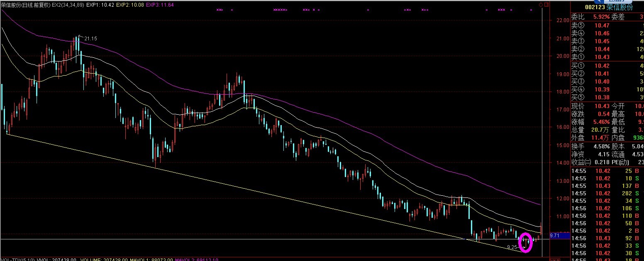Select the 14:56 trade row with 110 B
The height and width of the screenshot is (261, 644).
[607, 216]
